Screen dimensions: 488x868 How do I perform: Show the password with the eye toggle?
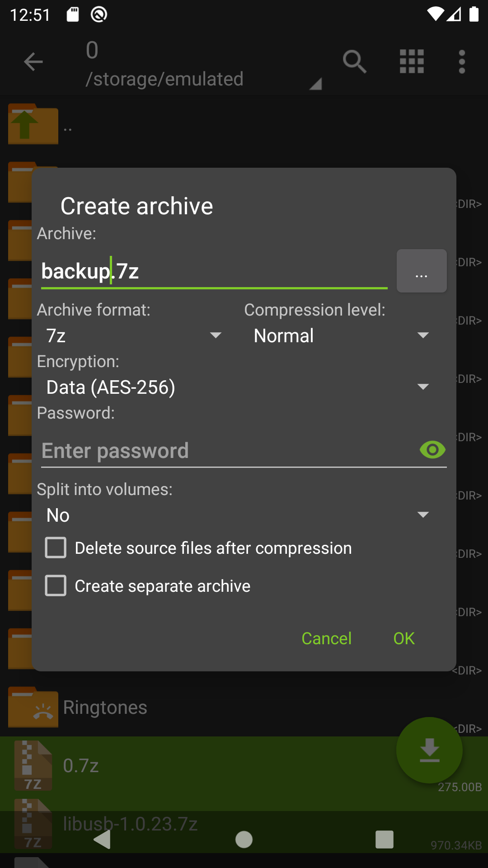click(x=432, y=449)
